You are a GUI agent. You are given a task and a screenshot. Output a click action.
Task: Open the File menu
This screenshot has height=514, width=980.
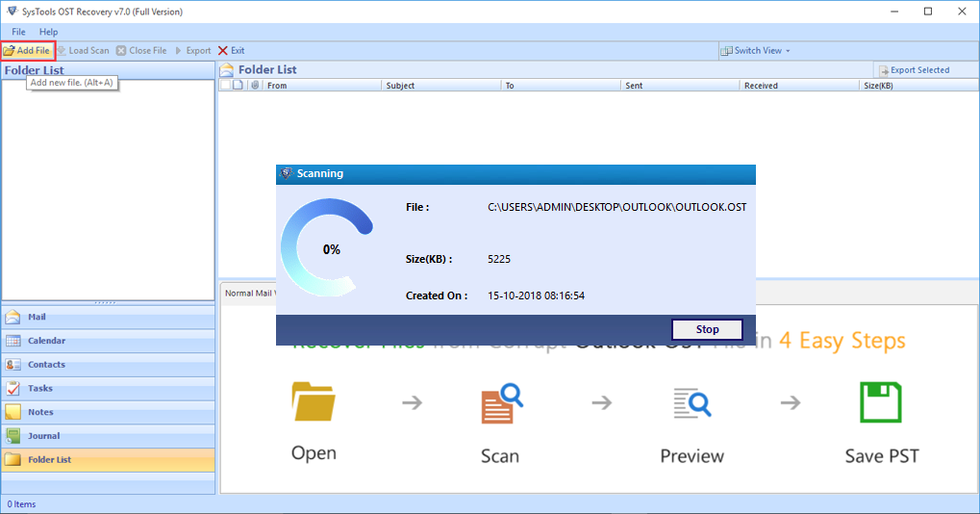(x=18, y=31)
